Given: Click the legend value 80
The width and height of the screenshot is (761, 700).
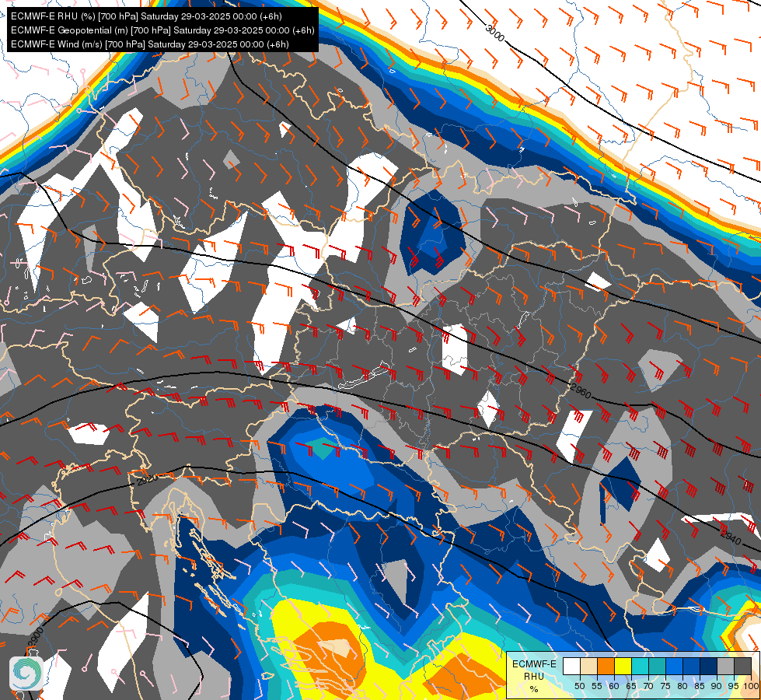Looking at the screenshot, I should point(682,687).
